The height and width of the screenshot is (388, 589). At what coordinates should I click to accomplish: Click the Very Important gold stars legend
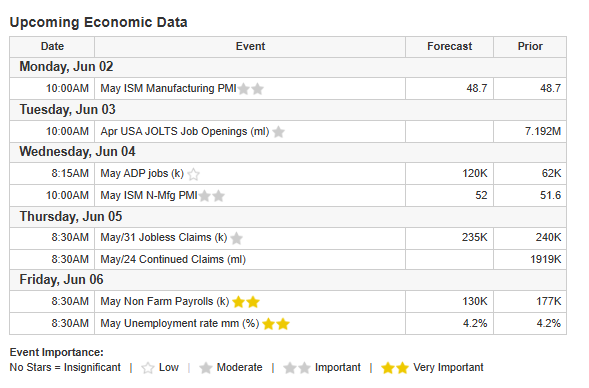(395, 368)
